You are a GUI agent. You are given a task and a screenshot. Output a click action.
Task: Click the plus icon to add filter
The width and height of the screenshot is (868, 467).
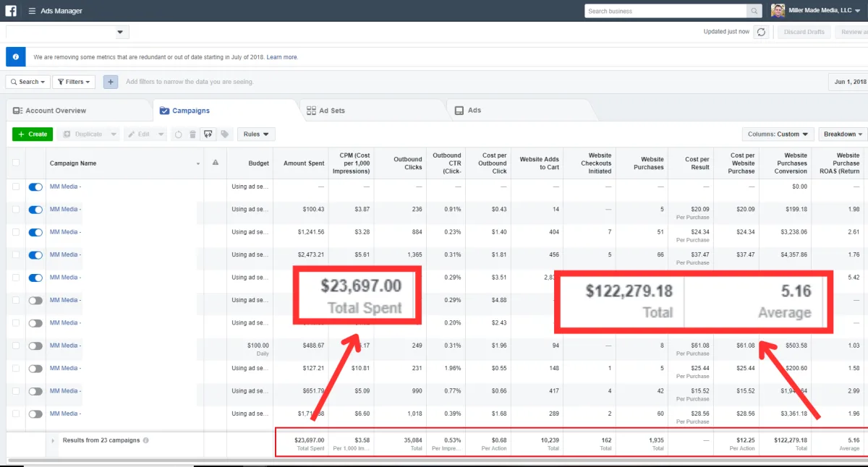(111, 82)
